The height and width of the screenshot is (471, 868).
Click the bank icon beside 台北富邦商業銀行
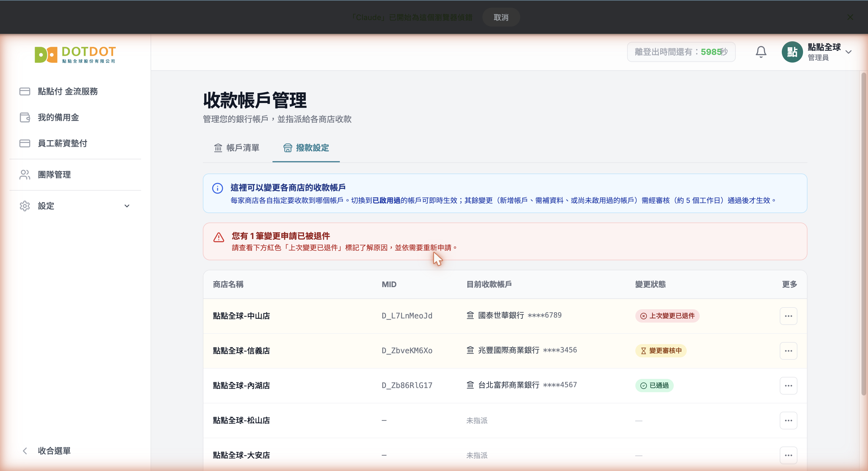pos(470,385)
